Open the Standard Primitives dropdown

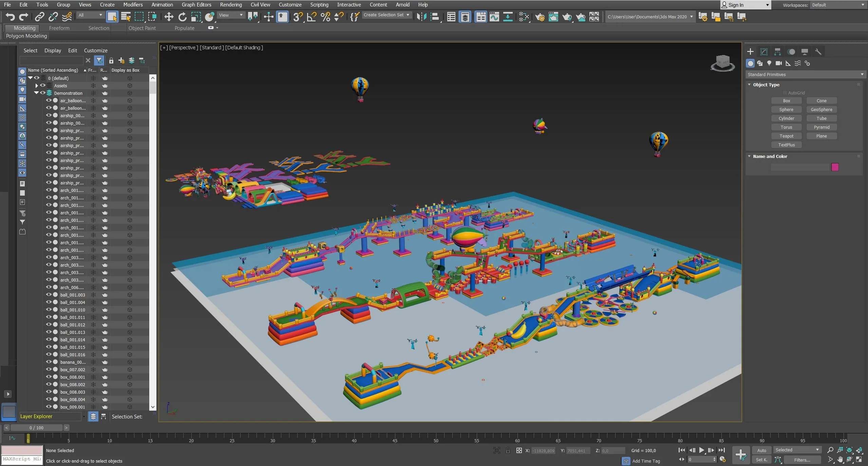tap(805, 74)
